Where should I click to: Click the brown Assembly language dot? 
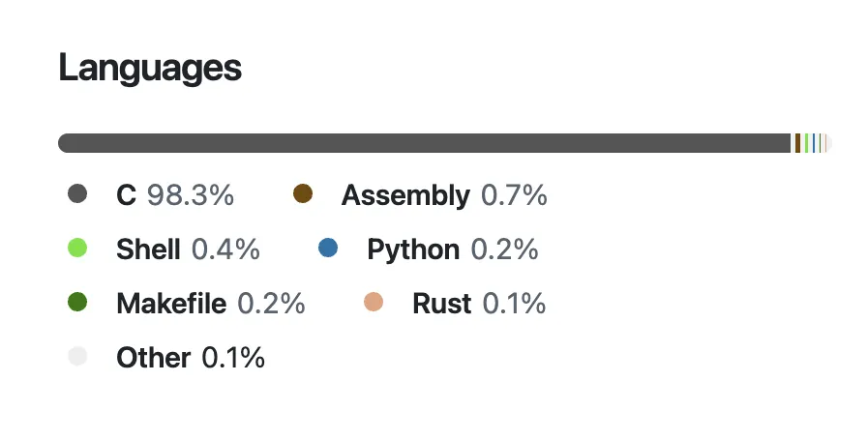[303, 194]
